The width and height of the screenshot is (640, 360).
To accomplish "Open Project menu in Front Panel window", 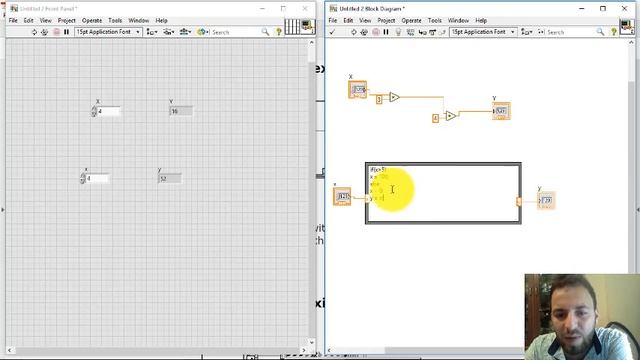I will [x=67, y=20].
